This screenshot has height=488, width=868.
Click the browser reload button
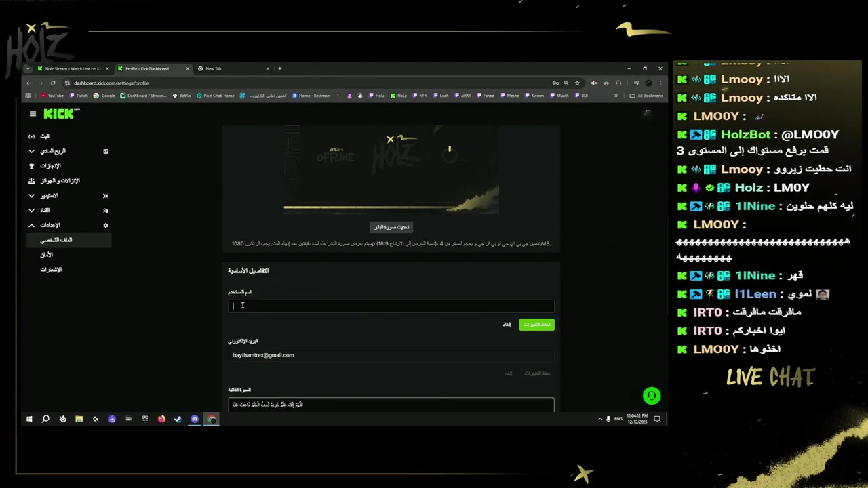(52, 83)
